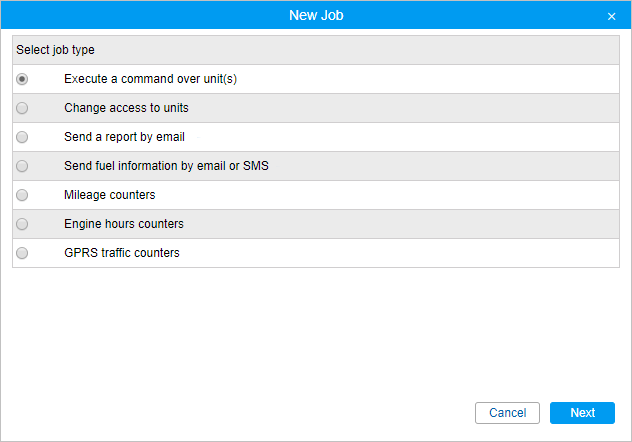
Task: Click the Engine hours counters label text
Action: (x=124, y=224)
